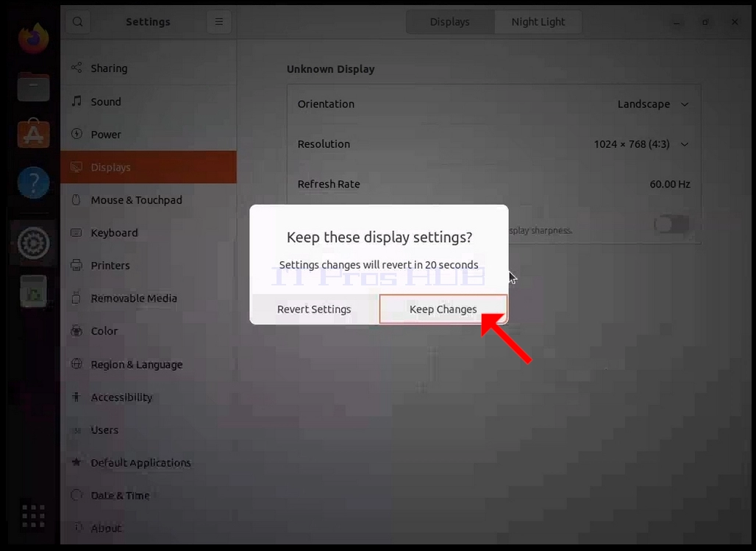The image size is (756, 551).
Task: Open Region & Language settings entry
Action: 149,364
